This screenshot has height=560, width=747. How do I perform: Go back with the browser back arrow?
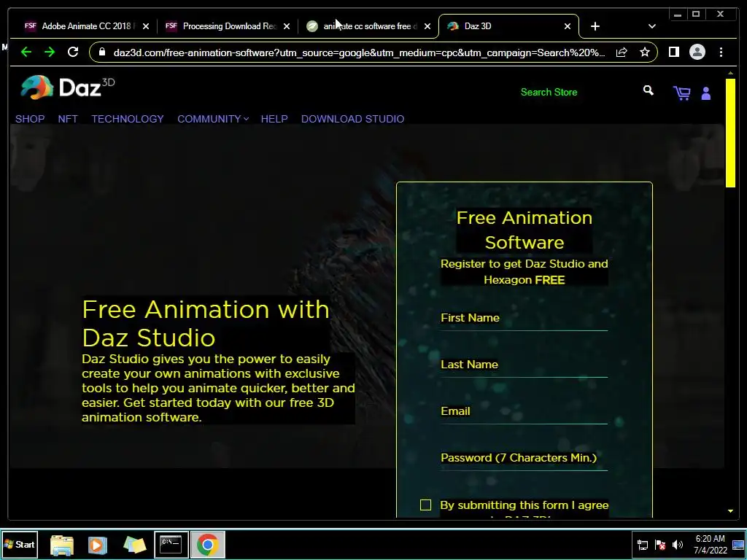coord(26,52)
